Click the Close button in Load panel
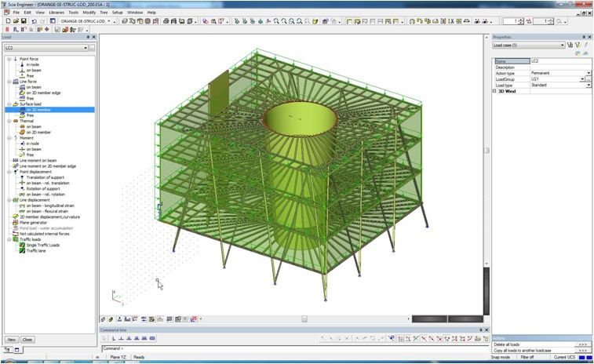This screenshot has height=364, width=594. [x=27, y=340]
